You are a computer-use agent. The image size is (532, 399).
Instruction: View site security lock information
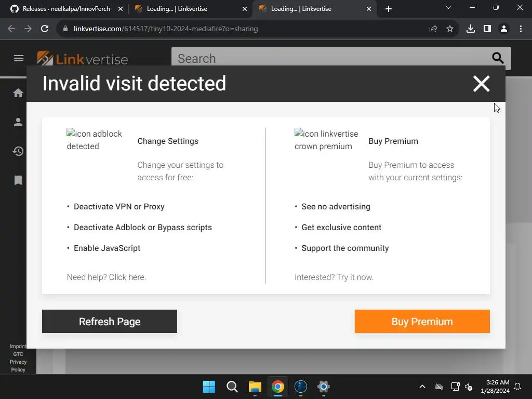[x=65, y=29]
